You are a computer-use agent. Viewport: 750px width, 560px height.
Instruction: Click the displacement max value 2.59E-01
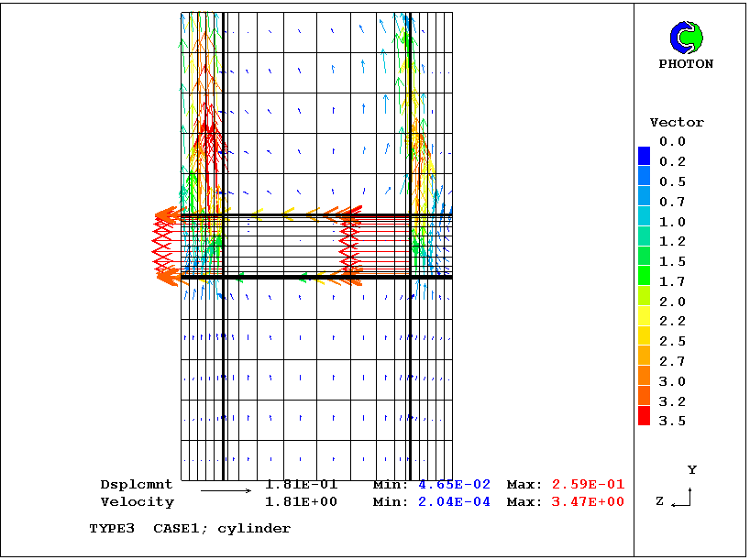(588, 484)
